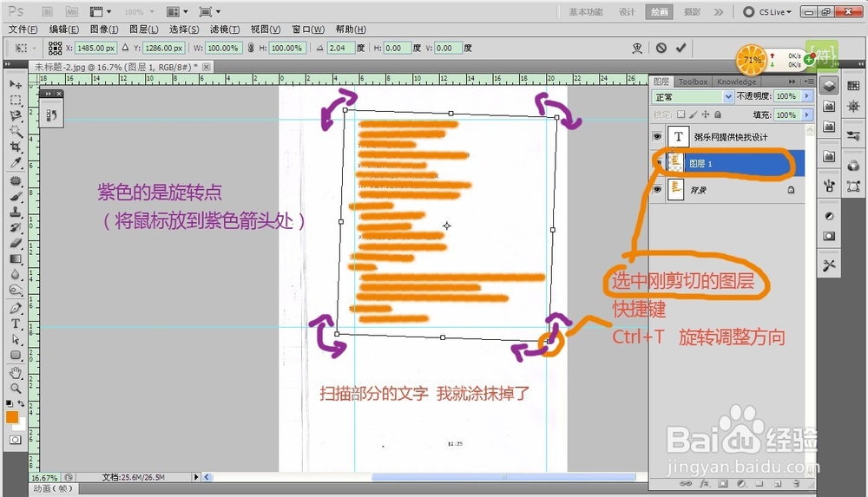
Task: Select the Rounded Rectangle shape tool
Action: 16,355
